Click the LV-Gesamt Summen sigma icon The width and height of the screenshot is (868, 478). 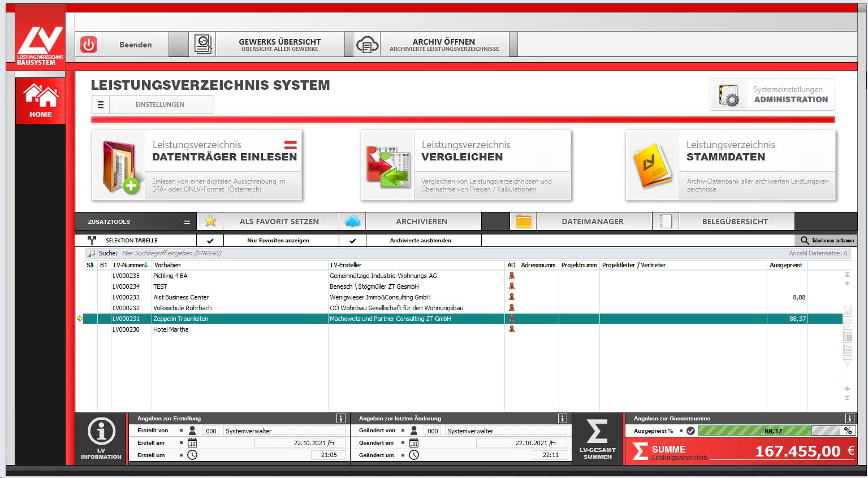(598, 439)
